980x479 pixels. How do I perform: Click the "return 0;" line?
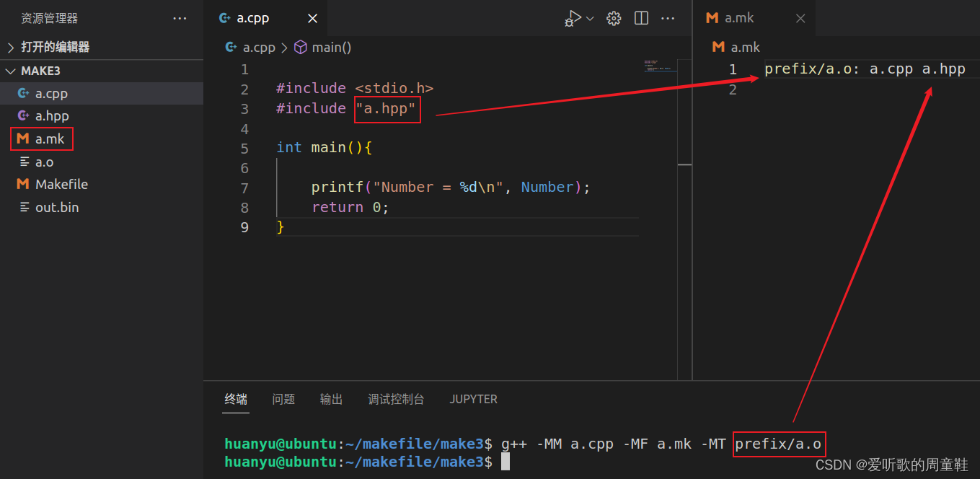pos(350,208)
